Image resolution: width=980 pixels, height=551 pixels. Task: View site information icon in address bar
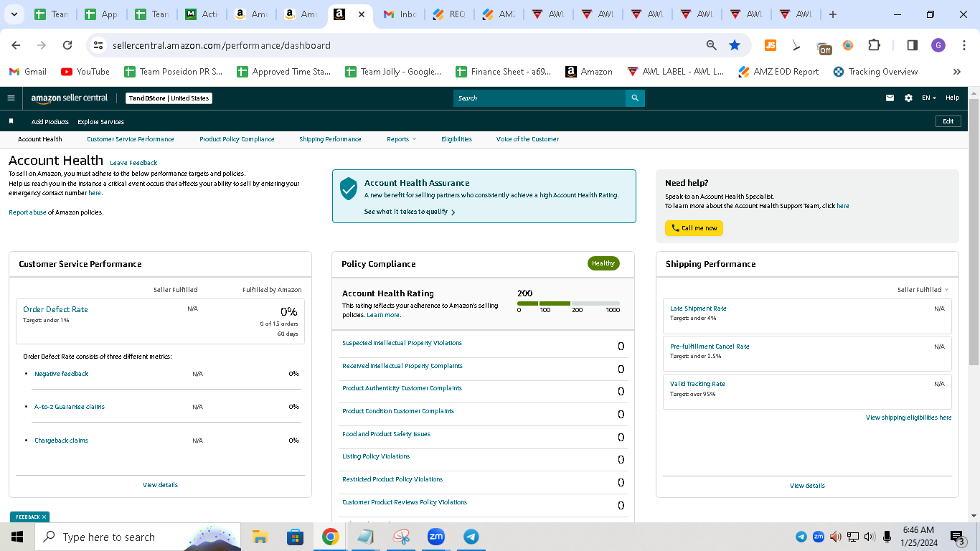[x=99, y=45]
